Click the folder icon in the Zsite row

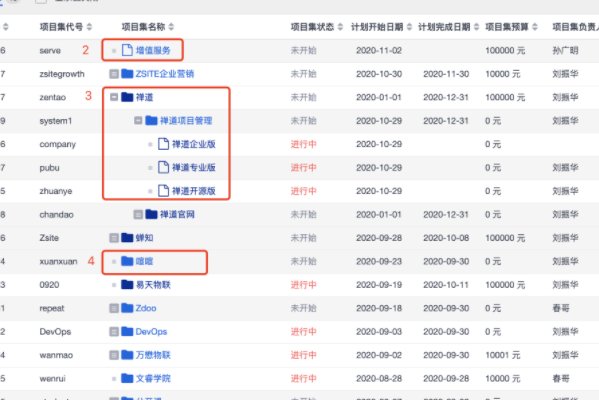click(127, 238)
